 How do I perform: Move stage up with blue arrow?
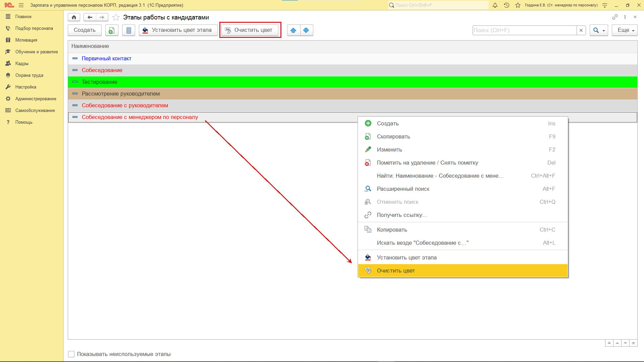pos(293,30)
